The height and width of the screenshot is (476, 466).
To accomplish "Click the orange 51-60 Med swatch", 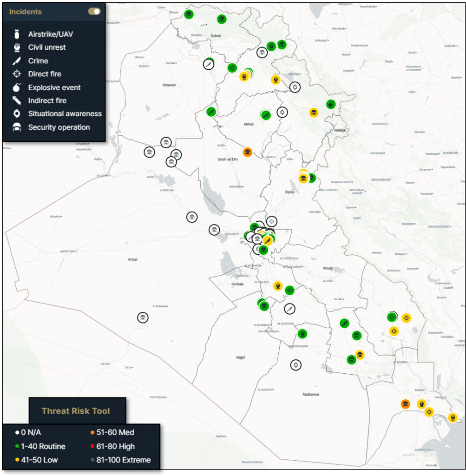I will pyautogui.click(x=92, y=433).
